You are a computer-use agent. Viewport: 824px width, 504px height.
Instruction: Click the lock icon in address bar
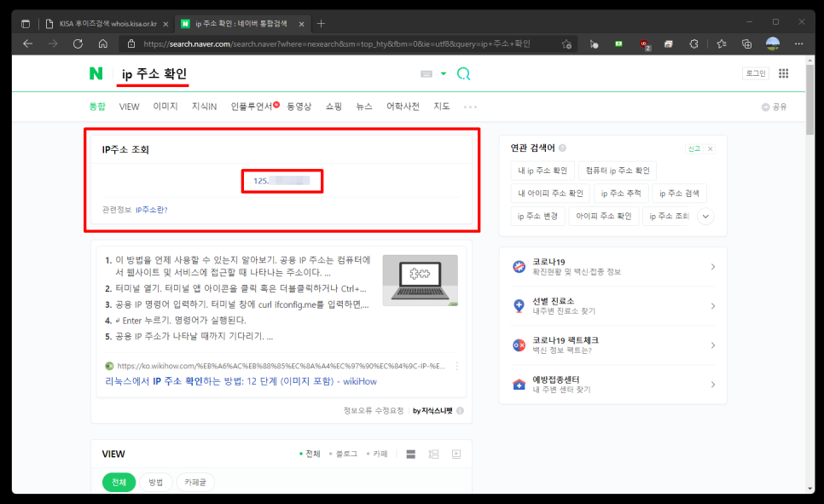coord(131,44)
